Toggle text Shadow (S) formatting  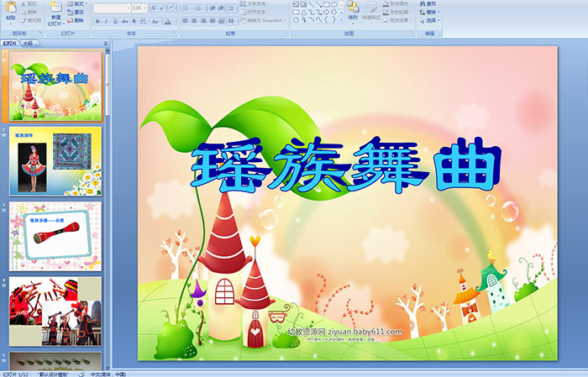134,21
